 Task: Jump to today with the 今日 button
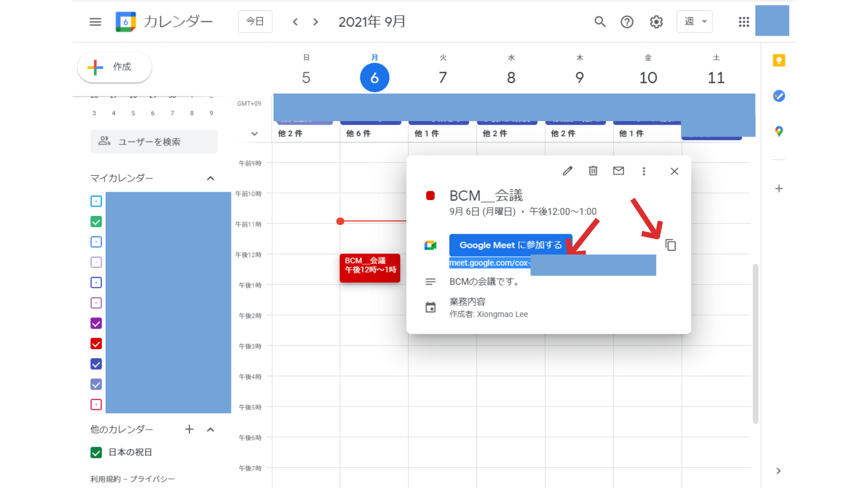[x=255, y=21]
